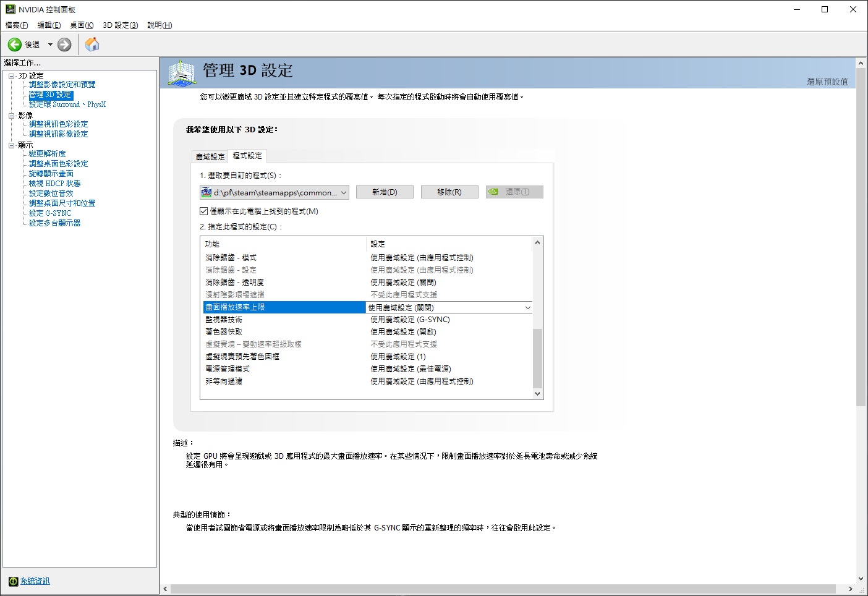
Task: Open 調整桌面尺寸和位置 in the tree
Action: [x=62, y=203]
